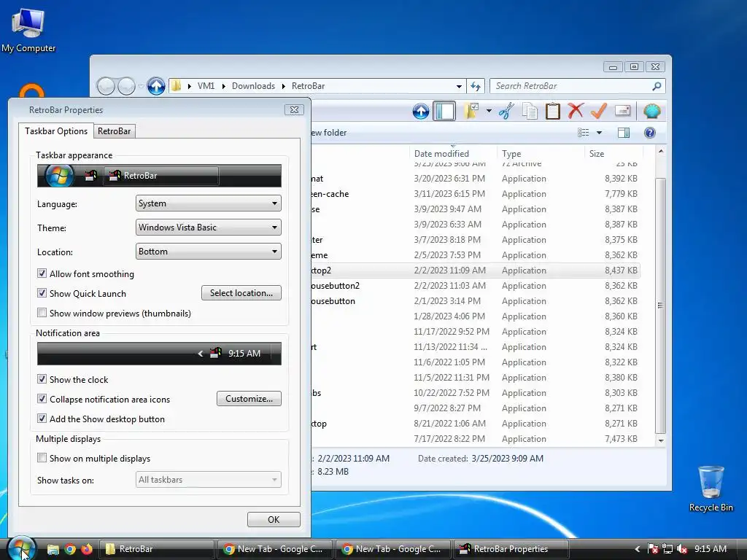This screenshot has width=747, height=560.
Task: Click the teal shell toolbar icon
Action: [651, 112]
